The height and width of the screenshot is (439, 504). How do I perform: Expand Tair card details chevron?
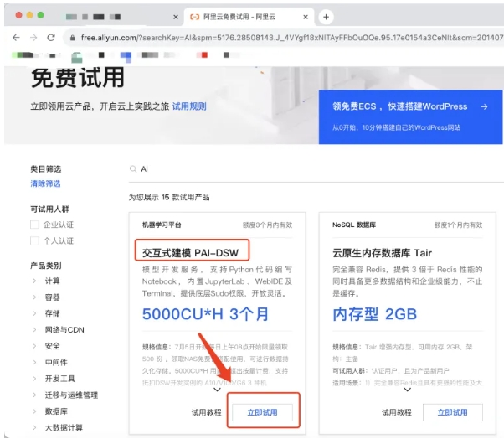(x=407, y=390)
